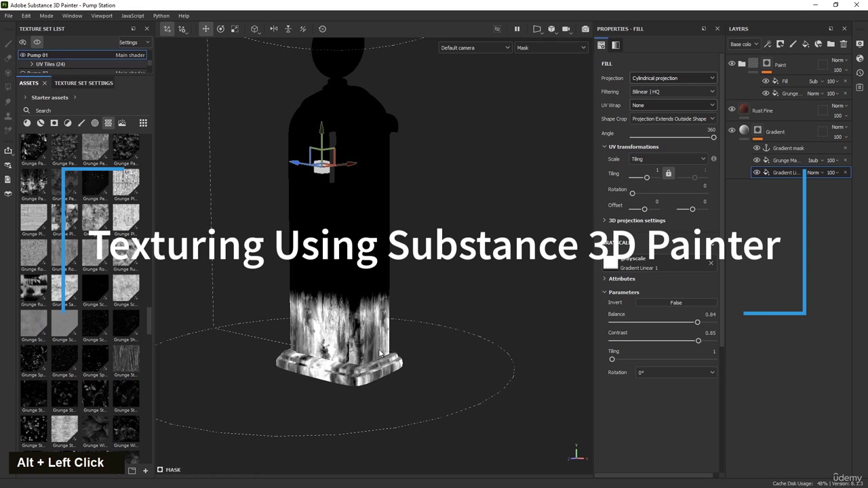Take a viewport screenshot with camera icon
The width and height of the screenshot is (868, 488).
[585, 29]
